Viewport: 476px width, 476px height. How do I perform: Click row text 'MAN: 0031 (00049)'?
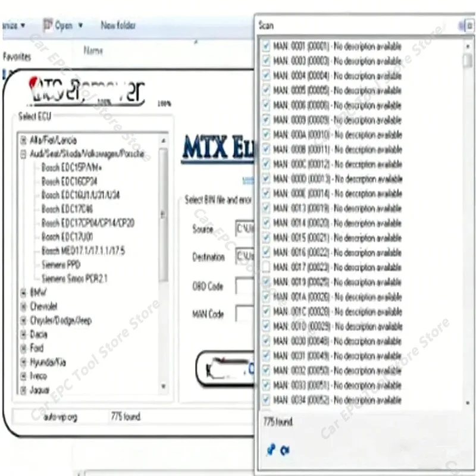pos(302,356)
